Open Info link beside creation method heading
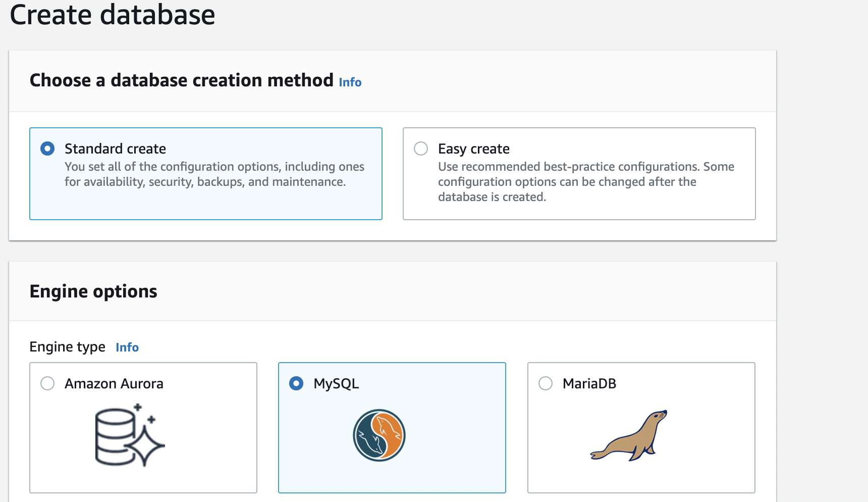868x502 pixels. click(350, 82)
